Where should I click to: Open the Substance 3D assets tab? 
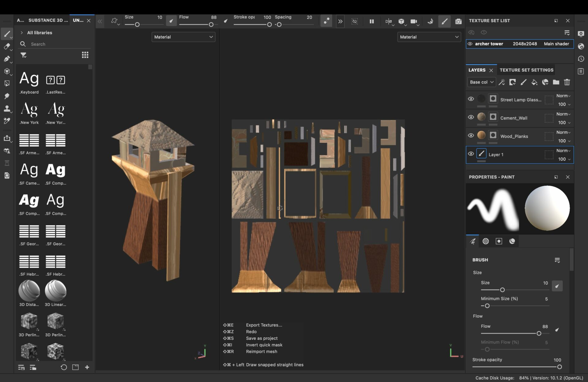tap(47, 20)
